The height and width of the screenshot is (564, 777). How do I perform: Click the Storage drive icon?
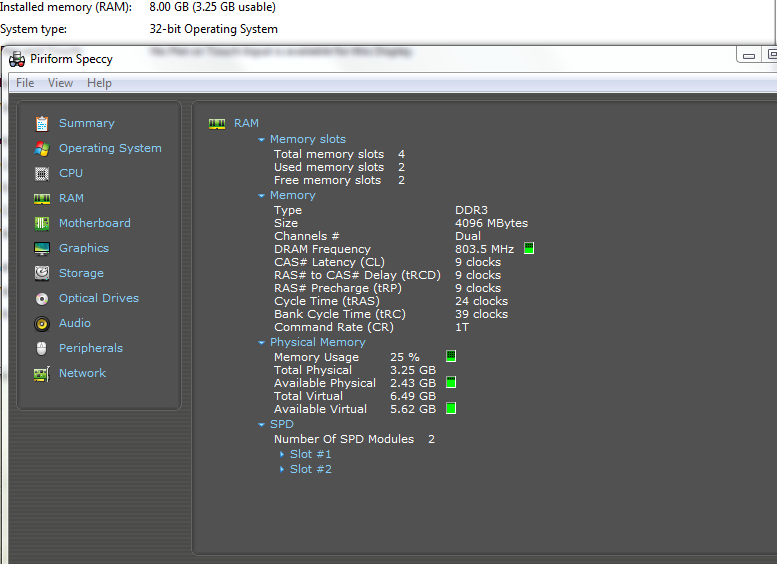coord(41,273)
